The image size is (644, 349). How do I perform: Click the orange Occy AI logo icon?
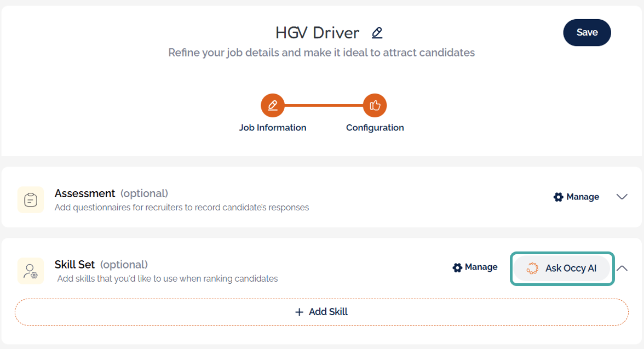(532, 268)
